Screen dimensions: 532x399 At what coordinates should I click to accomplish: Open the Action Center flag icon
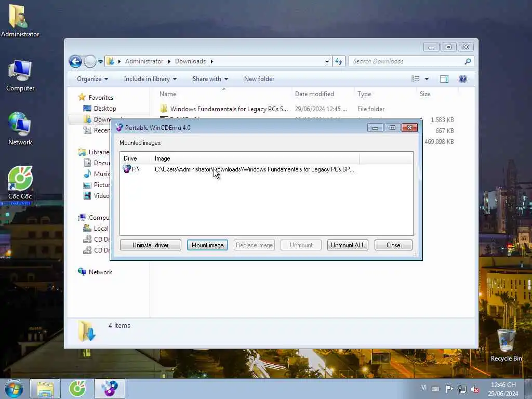(x=449, y=389)
